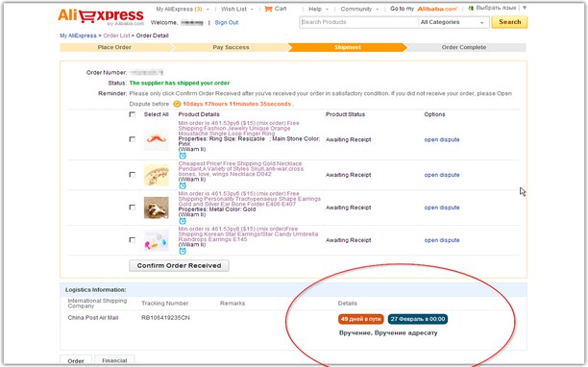588x367 pixels.
Task: Click the '27 Февраль в 00:00' badge
Action: 417,319
